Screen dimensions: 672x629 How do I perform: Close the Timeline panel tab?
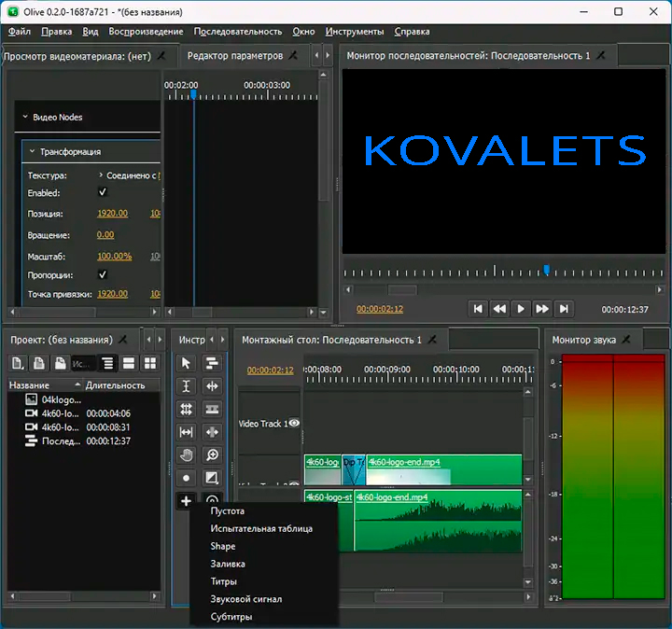pos(432,340)
